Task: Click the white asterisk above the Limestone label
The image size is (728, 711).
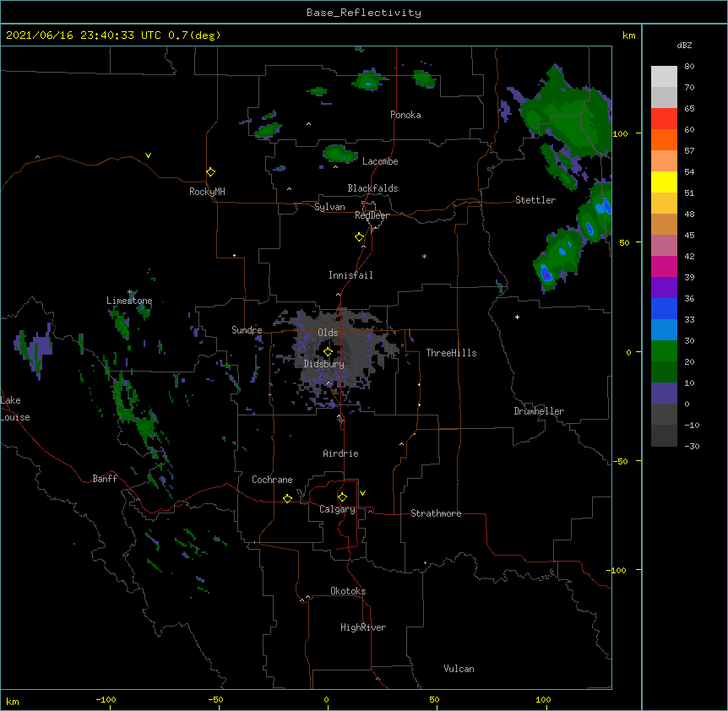Action: 130,292
